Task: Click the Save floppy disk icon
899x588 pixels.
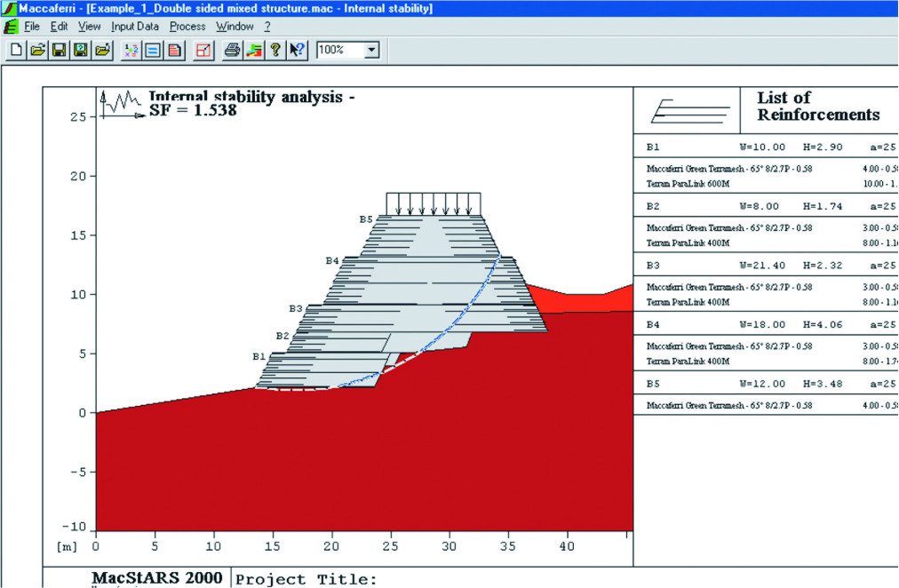Action: pos(59,51)
